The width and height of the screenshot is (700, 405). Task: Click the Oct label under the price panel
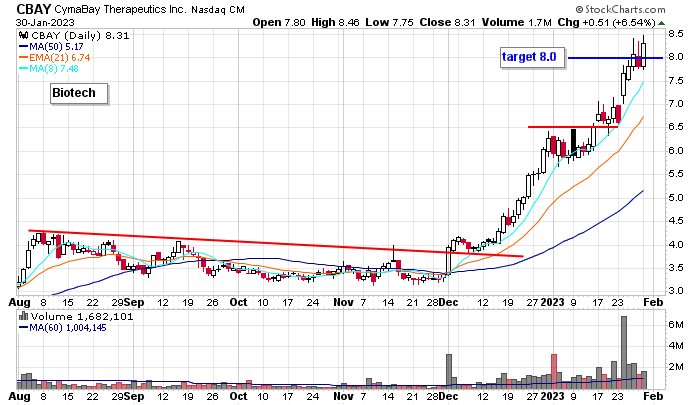coord(238,302)
